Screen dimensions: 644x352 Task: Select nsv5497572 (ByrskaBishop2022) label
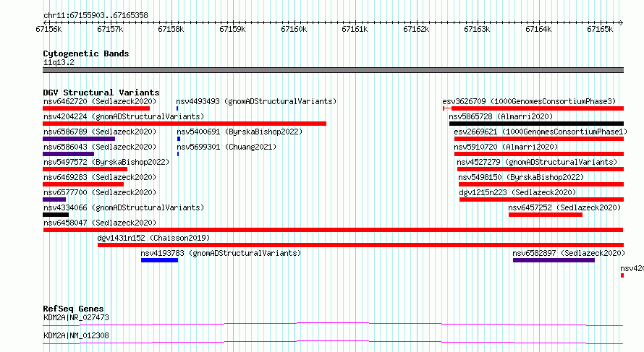click(x=106, y=162)
